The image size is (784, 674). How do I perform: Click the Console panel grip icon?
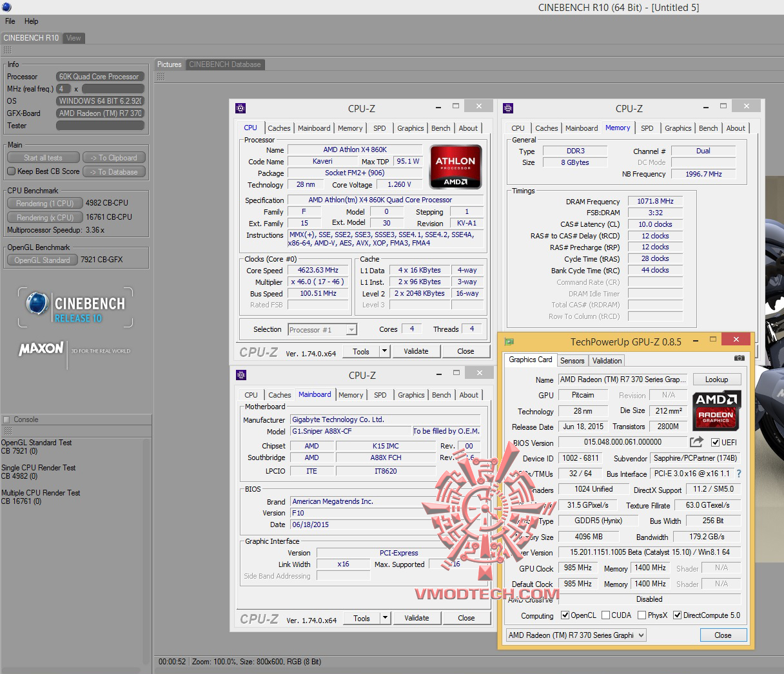[8, 430]
